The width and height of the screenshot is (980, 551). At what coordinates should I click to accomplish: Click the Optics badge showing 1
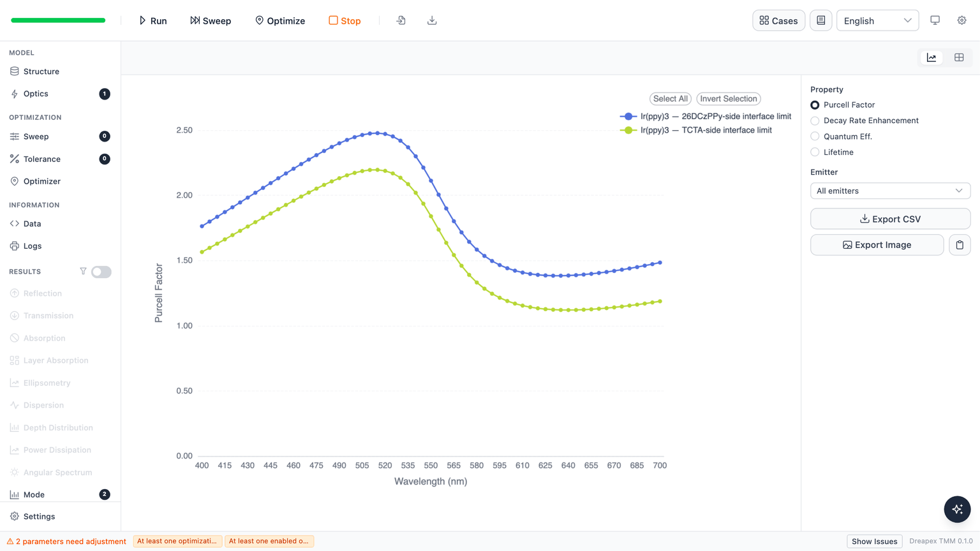tap(105, 94)
